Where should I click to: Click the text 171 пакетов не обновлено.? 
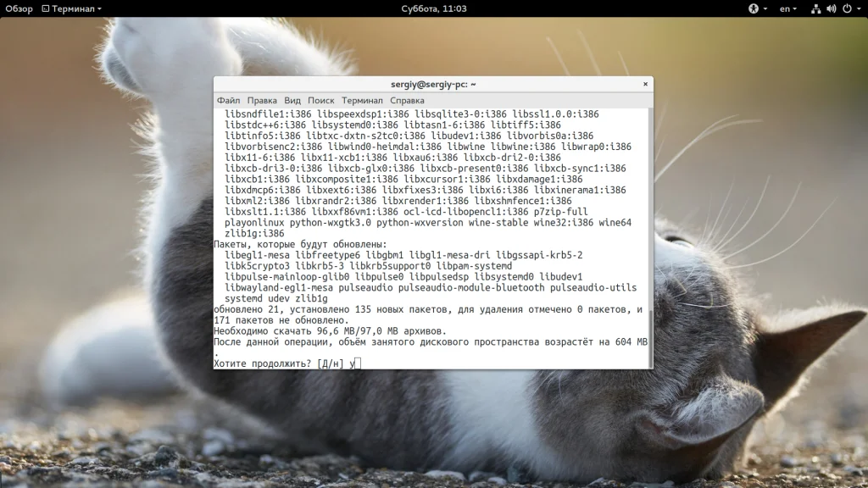(281, 320)
